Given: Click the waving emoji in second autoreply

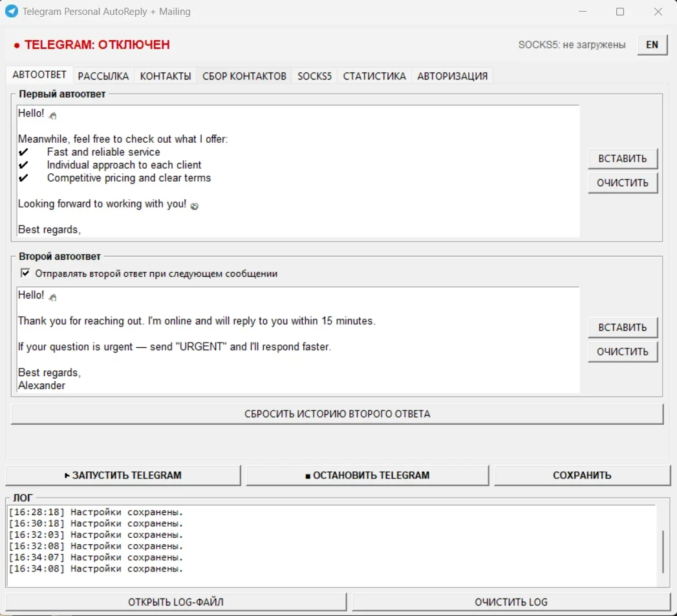Looking at the screenshot, I should 52,297.
